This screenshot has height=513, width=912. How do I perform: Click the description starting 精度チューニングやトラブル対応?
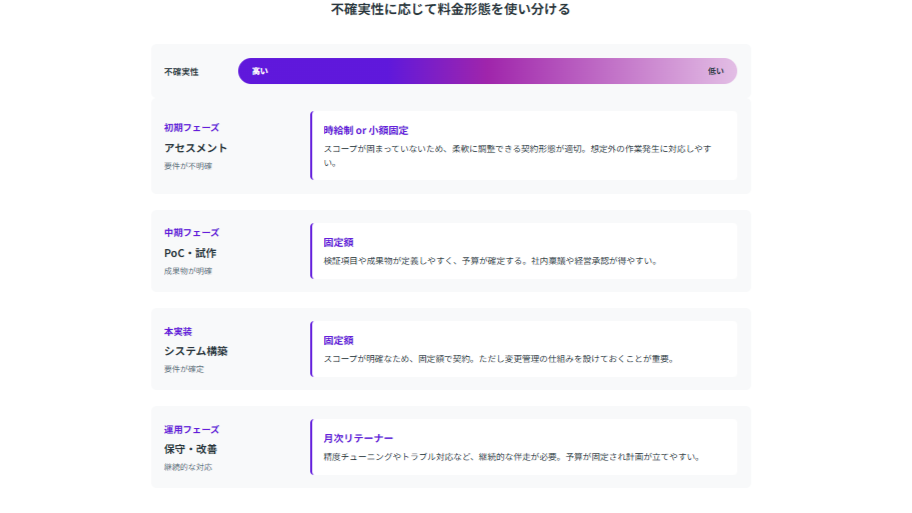click(x=511, y=457)
